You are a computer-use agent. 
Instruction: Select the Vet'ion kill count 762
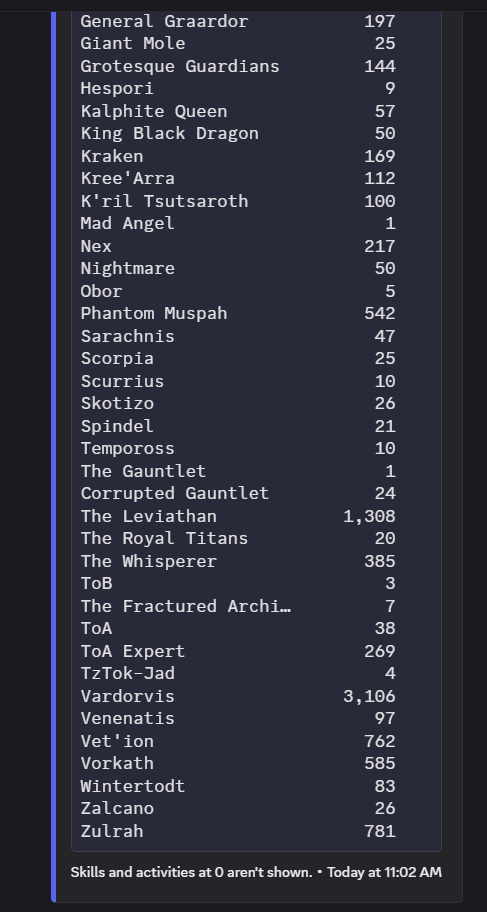pos(379,741)
